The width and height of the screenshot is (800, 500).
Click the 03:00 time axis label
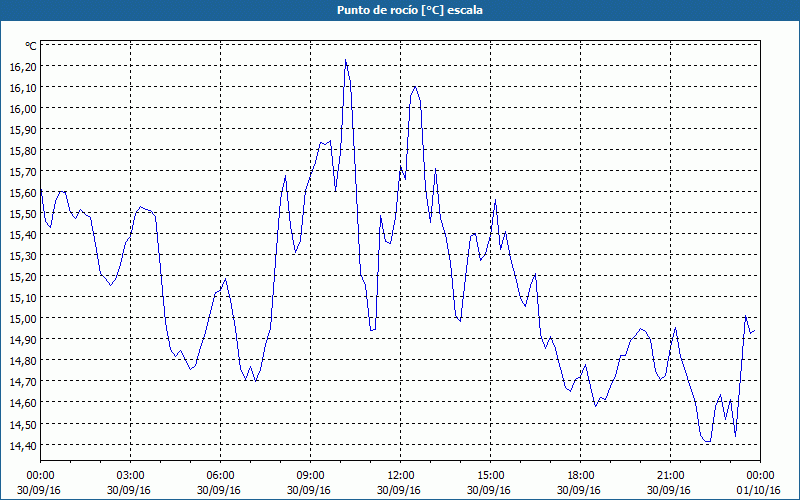point(130,476)
